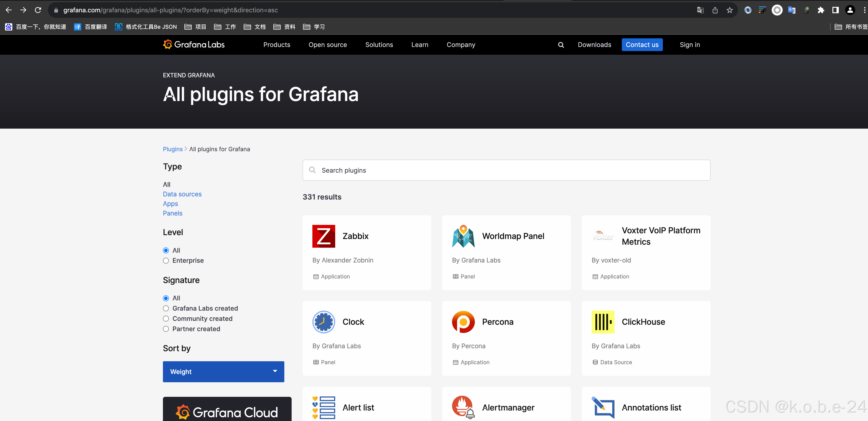Go back with the browser back arrow
Viewport: 868px width, 421px height.
tap(9, 10)
